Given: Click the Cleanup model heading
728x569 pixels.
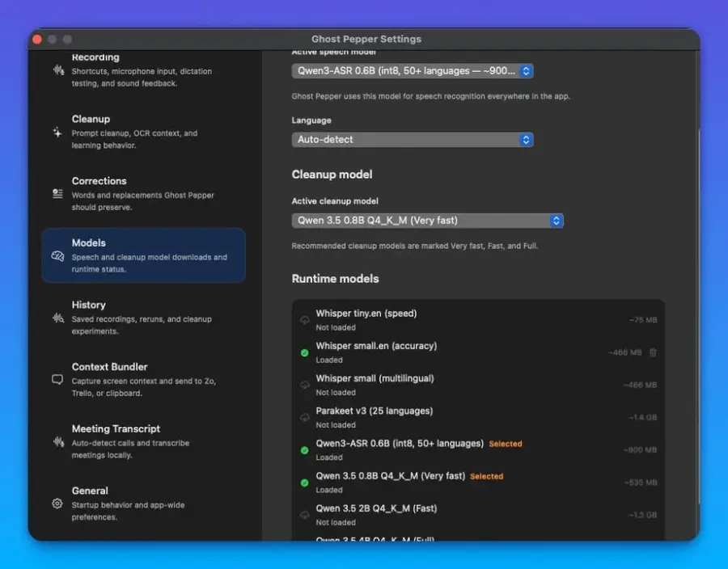Looking at the screenshot, I should coord(332,175).
